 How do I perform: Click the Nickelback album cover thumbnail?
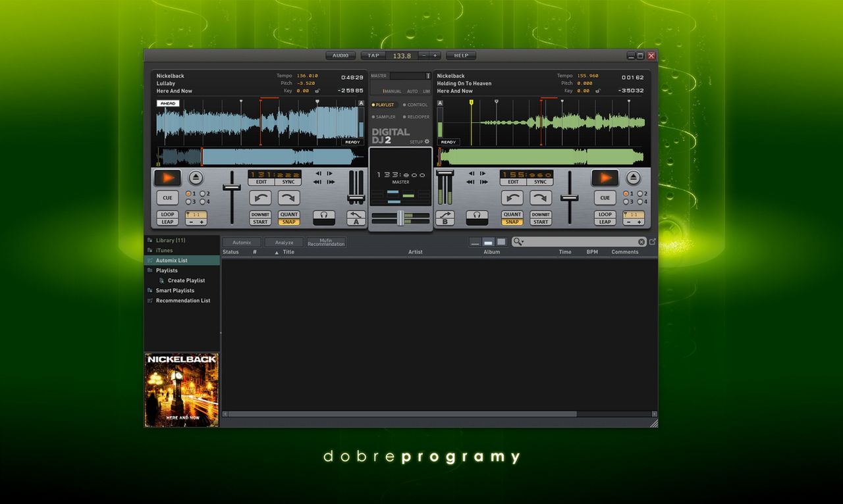point(182,390)
